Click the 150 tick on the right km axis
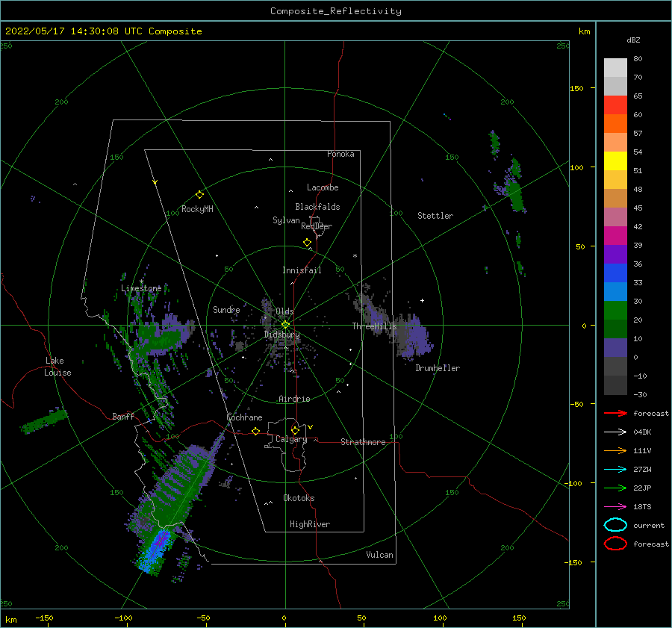The image size is (672, 628). coord(577,88)
